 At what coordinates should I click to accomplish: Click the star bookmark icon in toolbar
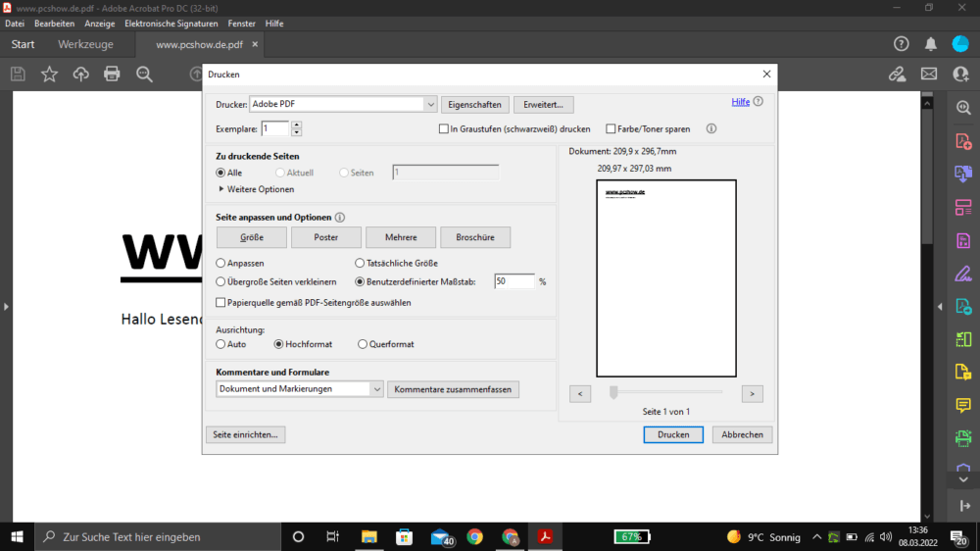(49, 74)
